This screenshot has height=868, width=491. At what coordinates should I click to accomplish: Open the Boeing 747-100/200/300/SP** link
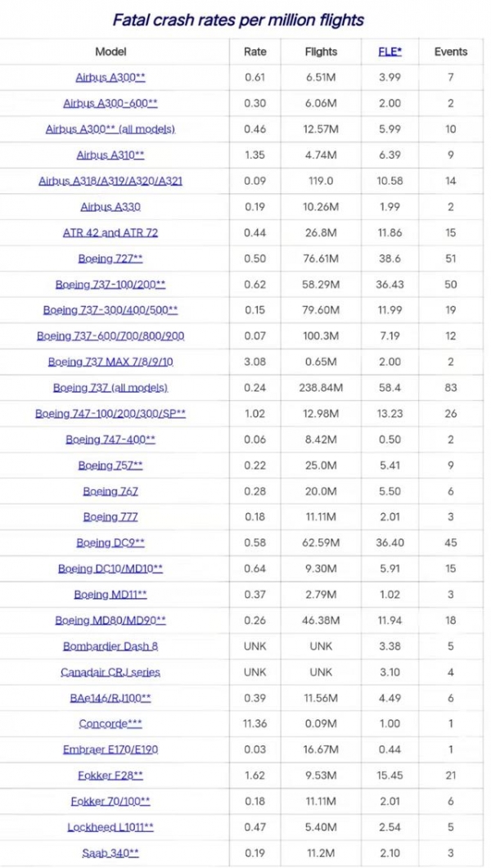point(110,413)
